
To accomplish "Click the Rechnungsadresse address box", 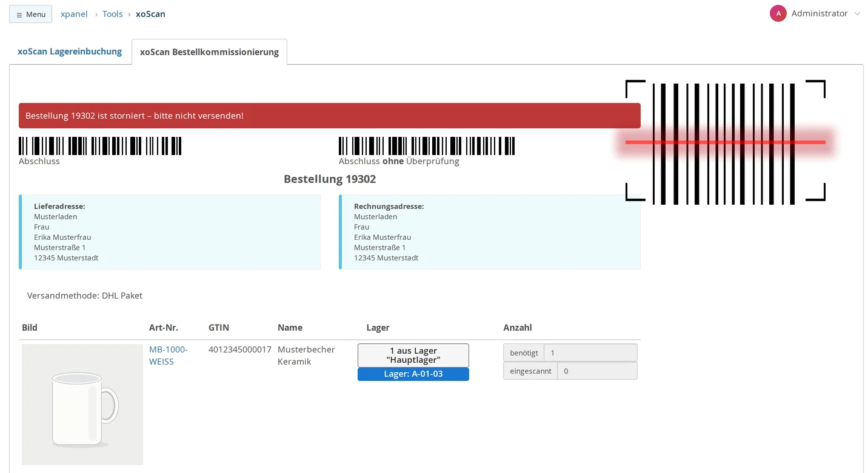I will click(490, 232).
